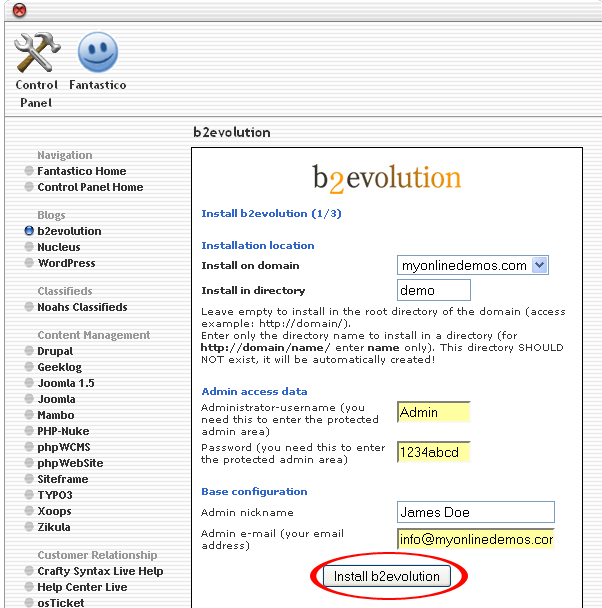Open the PHP-Nuke installer link
The height and width of the screenshot is (608, 602).
(x=63, y=431)
